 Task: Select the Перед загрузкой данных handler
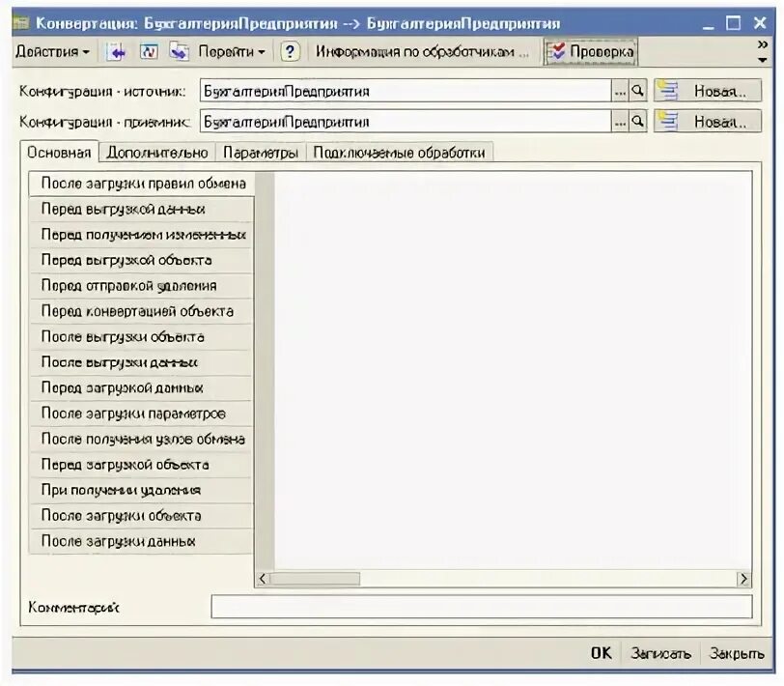(x=142, y=387)
